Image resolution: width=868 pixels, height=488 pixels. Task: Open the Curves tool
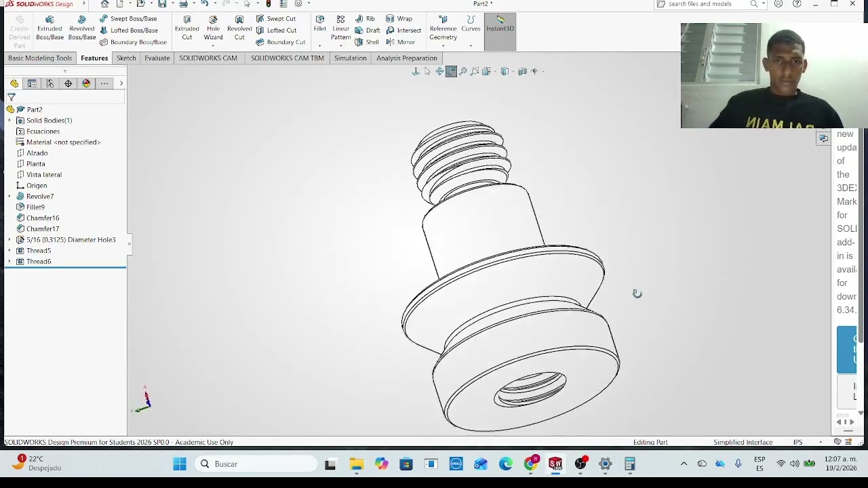471,24
